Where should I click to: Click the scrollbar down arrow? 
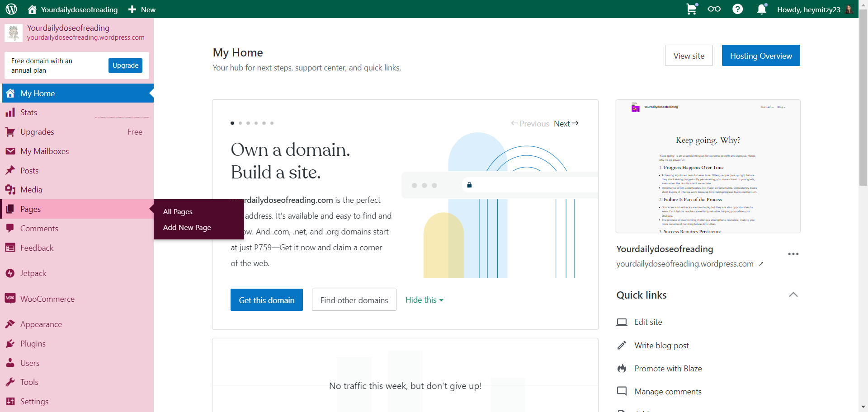[863, 407]
